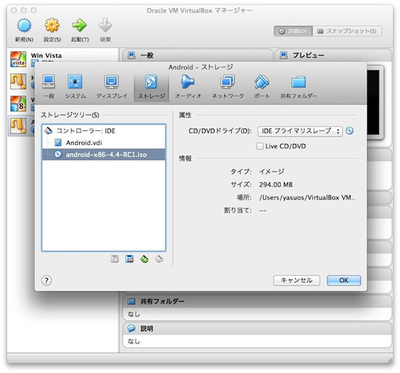Click the remove controller icon below tree
400x373 pixels.
pyautogui.click(x=129, y=259)
